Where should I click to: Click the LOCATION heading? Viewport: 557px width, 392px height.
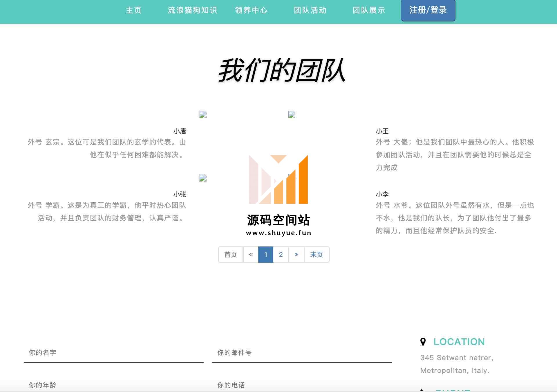point(459,342)
